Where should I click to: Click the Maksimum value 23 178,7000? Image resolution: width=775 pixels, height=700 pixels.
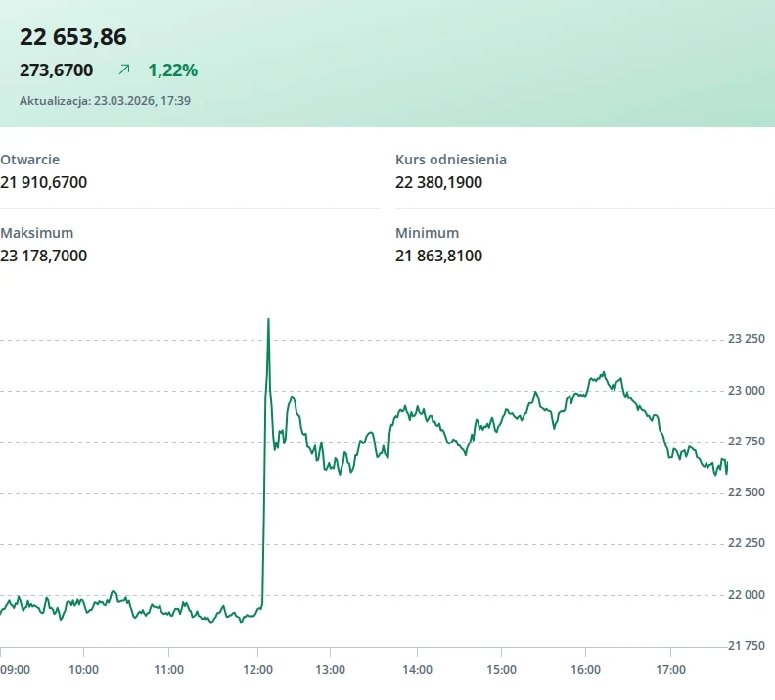click(44, 256)
